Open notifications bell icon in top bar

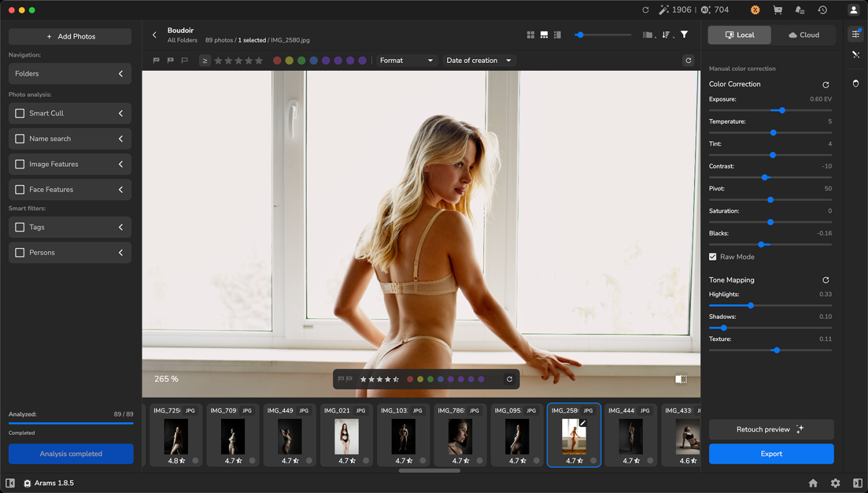799,10
